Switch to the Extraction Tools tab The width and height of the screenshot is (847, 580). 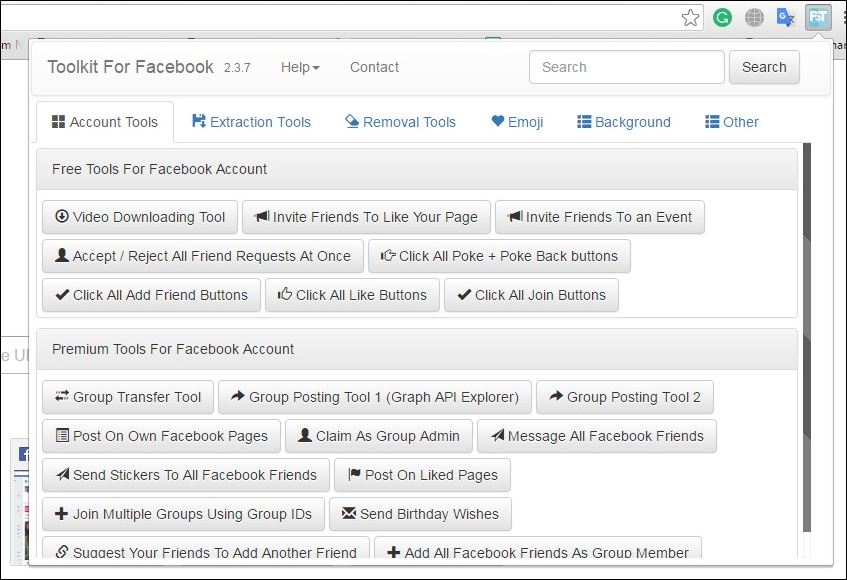pyautogui.click(x=251, y=122)
